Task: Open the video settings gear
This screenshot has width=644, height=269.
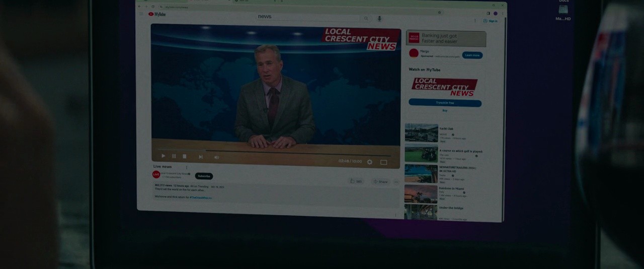Action: (x=370, y=162)
